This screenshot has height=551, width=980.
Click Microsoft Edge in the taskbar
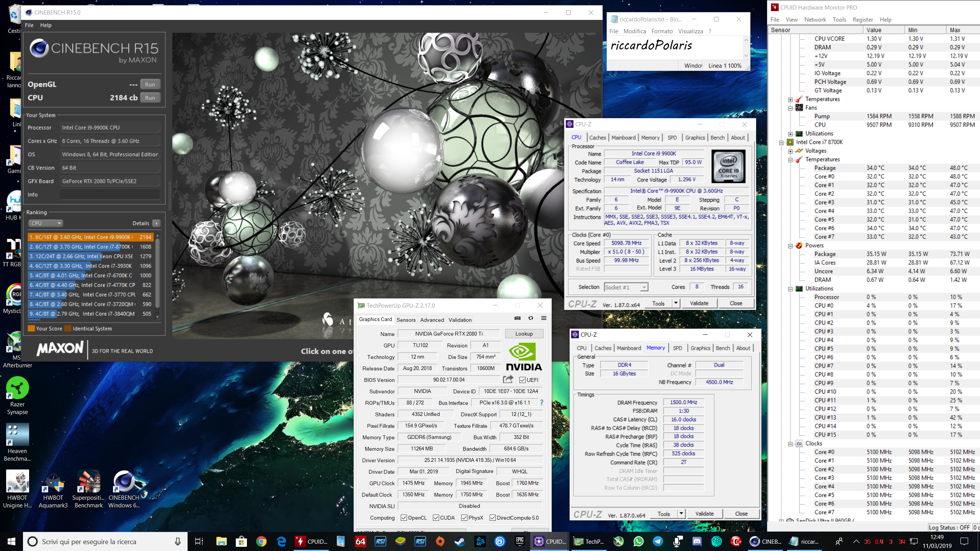[281, 541]
